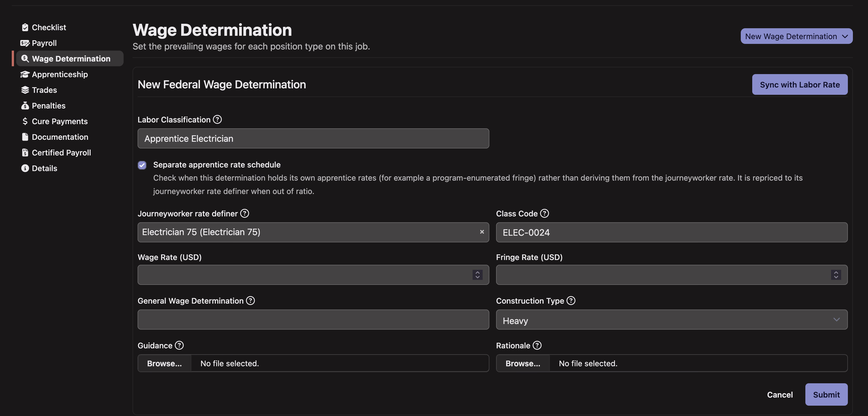Submit the wage determination form

pos(826,395)
